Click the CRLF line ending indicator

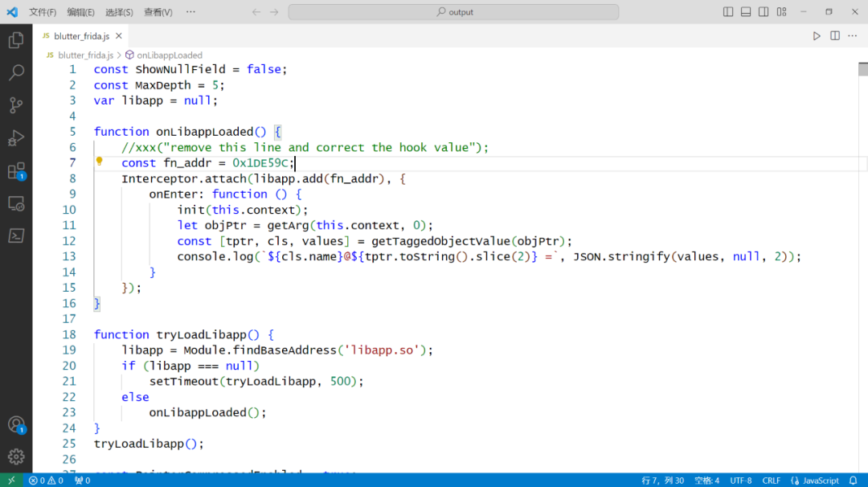(771, 481)
